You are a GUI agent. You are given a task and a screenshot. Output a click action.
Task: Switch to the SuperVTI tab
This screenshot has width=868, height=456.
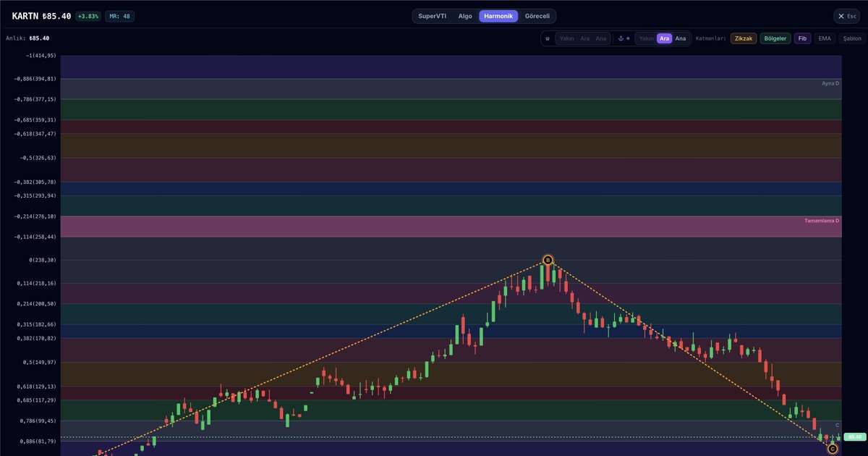pyautogui.click(x=432, y=16)
